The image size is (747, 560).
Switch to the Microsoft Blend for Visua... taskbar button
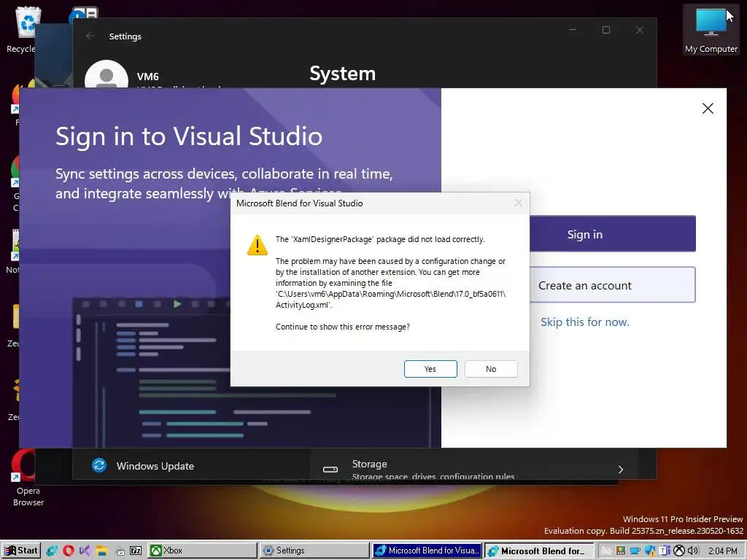tap(427, 551)
